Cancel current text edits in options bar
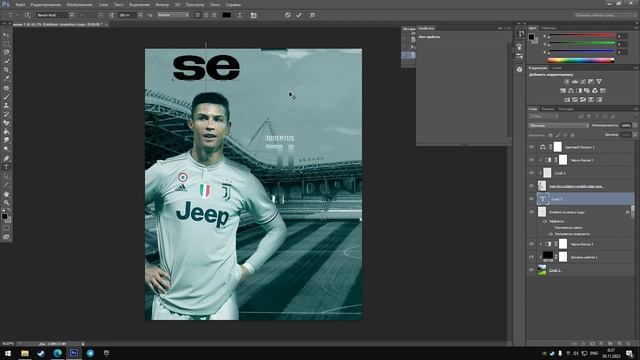 [x=288, y=15]
